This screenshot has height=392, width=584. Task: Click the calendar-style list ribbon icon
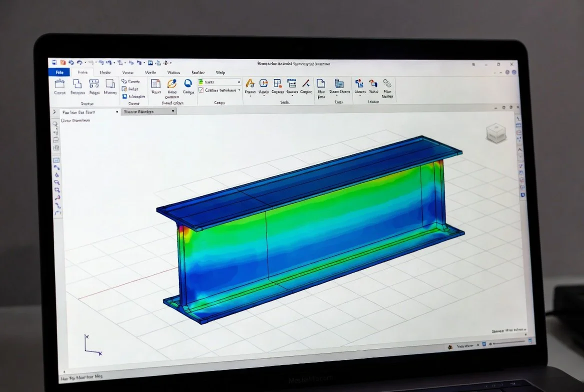click(x=291, y=83)
